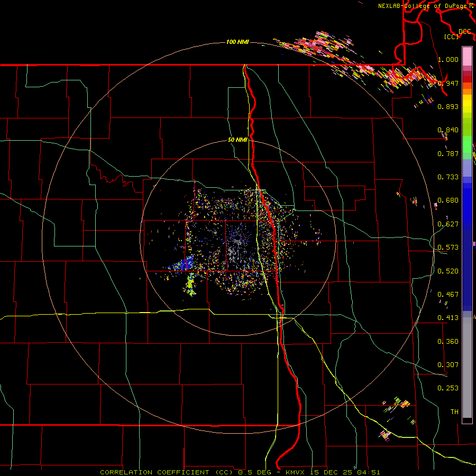Click the 0.467 scale value
This screenshot has height=476, width=476.
pos(448,295)
